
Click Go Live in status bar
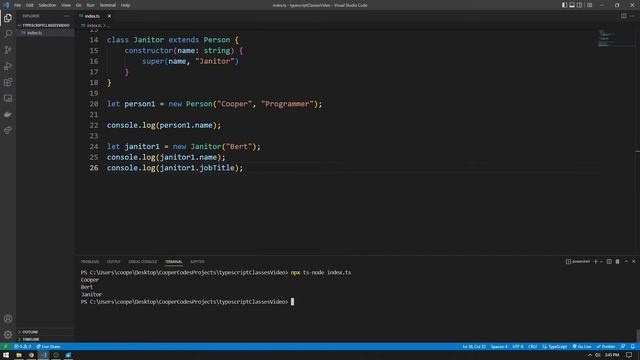pos(582,347)
